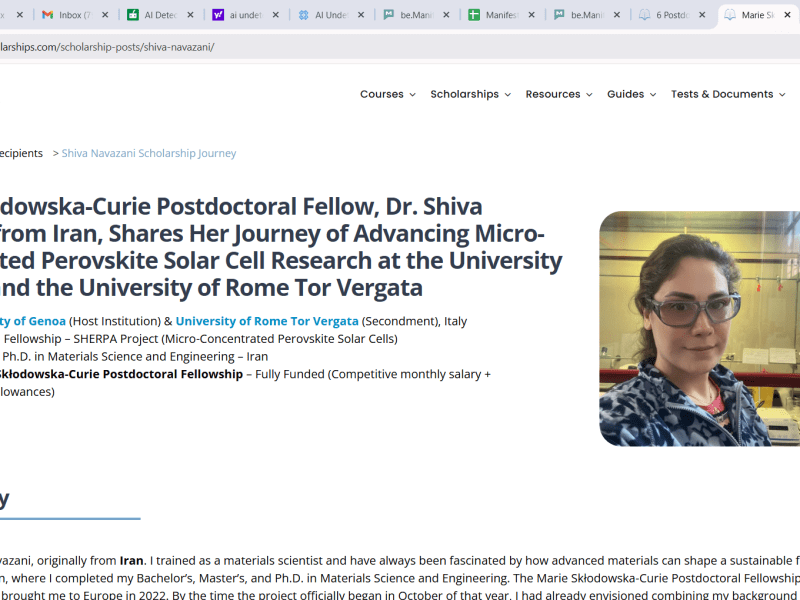
Task: Close the AI Undetect tab
Action: point(361,15)
